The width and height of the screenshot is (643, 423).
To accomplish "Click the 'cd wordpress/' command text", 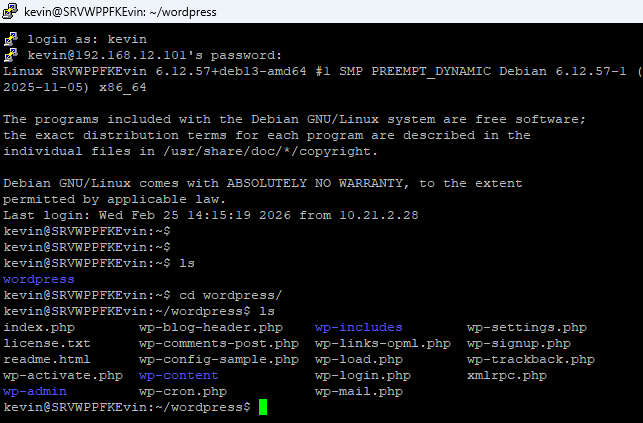I will 230,295.
